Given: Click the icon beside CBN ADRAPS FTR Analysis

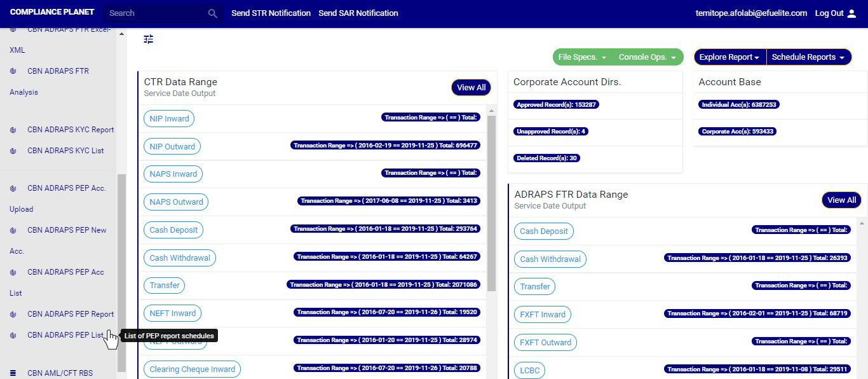Looking at the screenshot, I should tap(13, 71).
